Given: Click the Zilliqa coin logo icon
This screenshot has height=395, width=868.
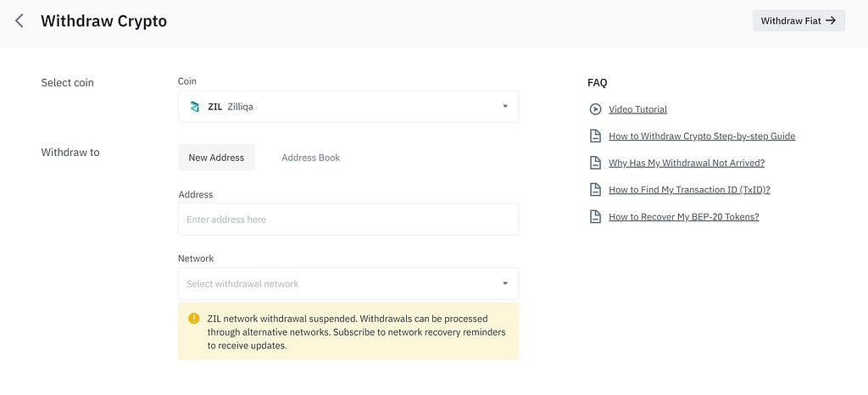Looking at the screenshot, I should tap(194, 107).
